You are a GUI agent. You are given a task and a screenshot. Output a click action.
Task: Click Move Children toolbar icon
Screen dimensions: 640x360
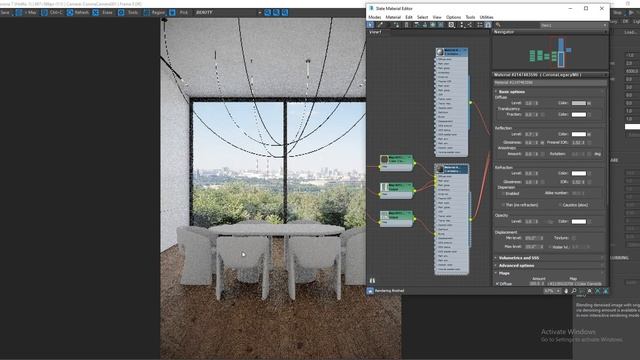pos(416,24)
